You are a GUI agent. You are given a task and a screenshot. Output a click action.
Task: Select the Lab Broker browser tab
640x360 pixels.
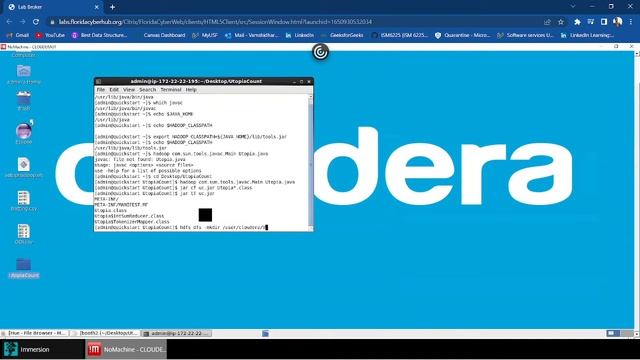[x=52, y=7]
